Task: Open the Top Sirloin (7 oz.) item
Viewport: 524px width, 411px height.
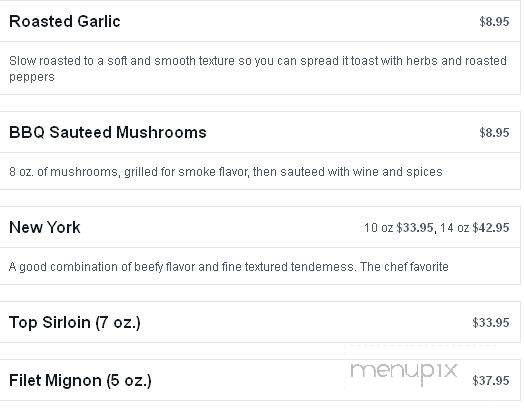Action: tap(75, 323)
